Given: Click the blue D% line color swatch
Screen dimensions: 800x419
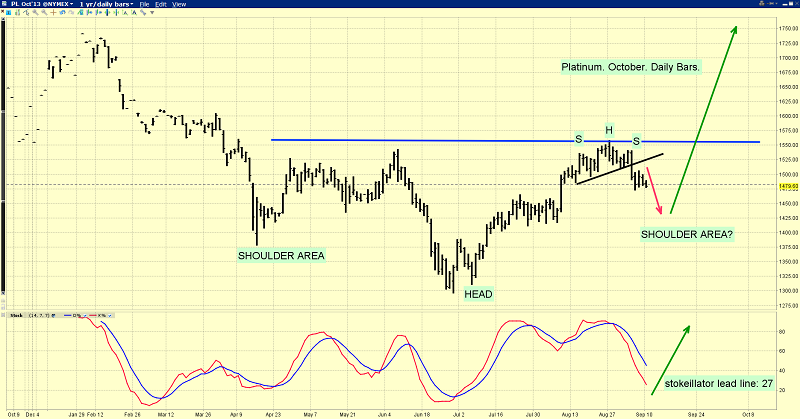Looking at the screenshot, I should click(67, 315).
